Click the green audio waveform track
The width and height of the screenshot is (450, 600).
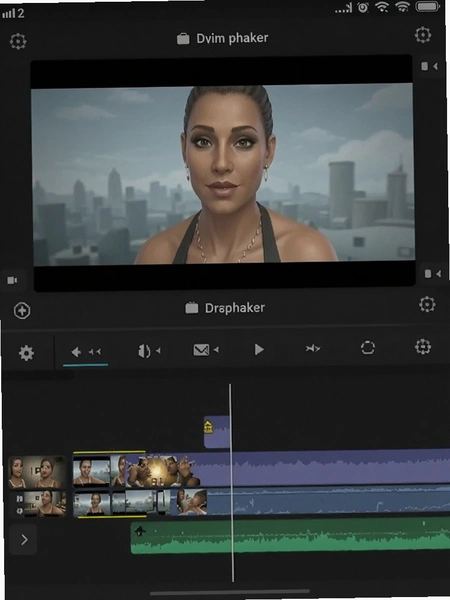click(x=290, y=535)
